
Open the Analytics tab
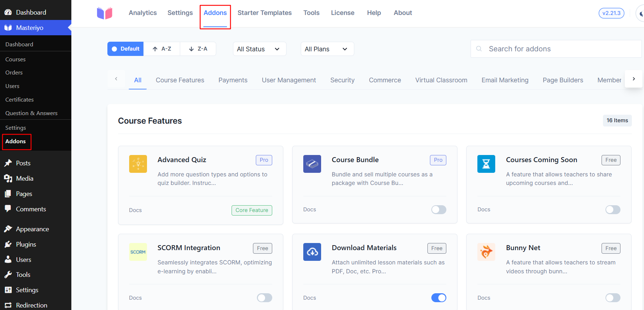pos(143,13)
